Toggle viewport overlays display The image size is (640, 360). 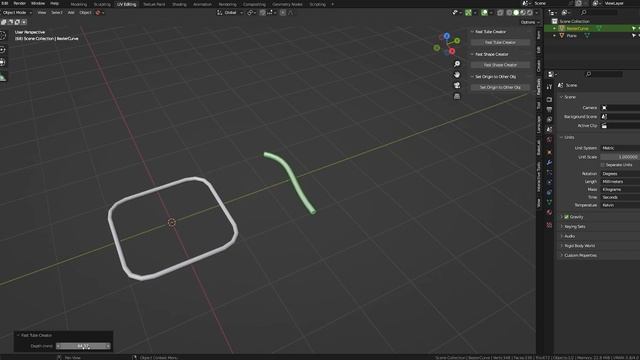pos(484,13)
